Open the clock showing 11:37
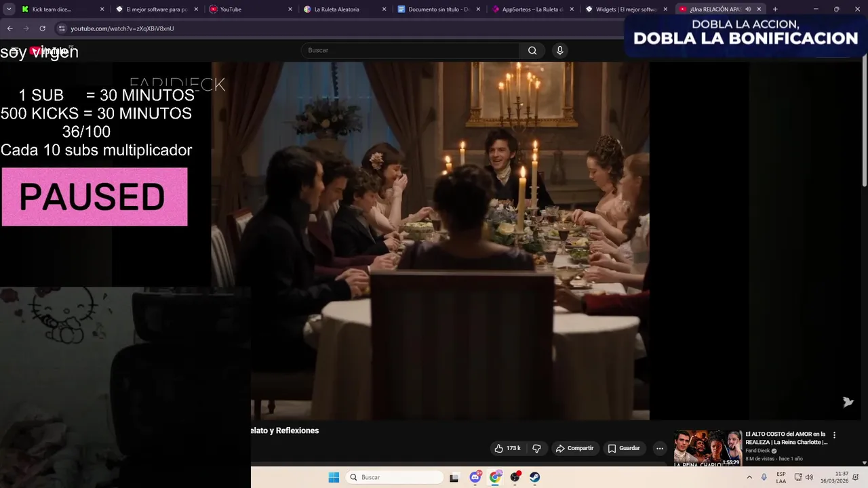Image resolution: width=868 pixels, height=488 pixels. (834, 477)
